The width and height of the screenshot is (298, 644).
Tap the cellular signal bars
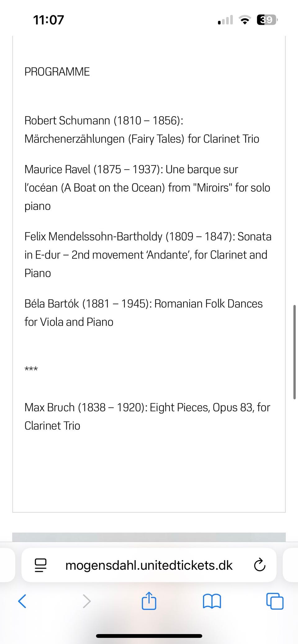point(226,20)
